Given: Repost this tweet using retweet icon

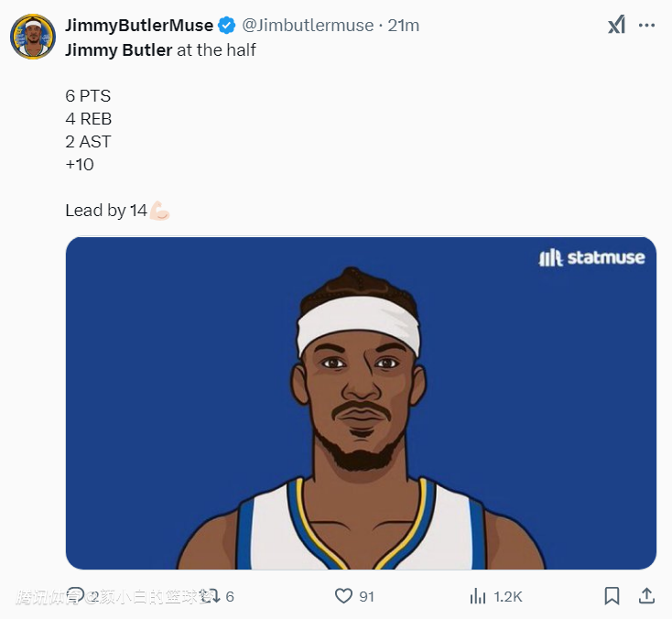Looking at the screenshot, I should pyautogui.click(x=210, y=596).
